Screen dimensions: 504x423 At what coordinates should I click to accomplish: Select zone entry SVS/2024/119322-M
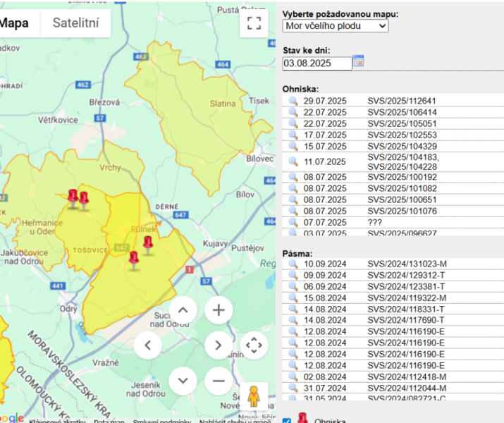pos(407,298)
